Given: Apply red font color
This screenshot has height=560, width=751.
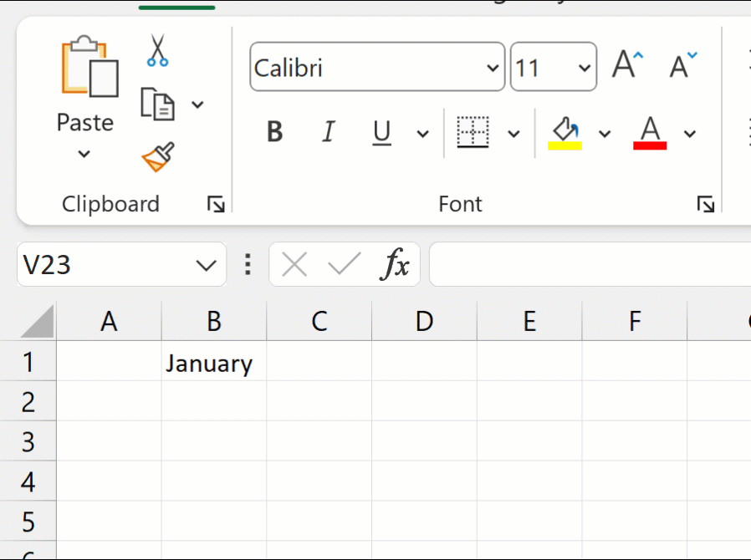Looking at the screenshot, I should pos(651,132).
